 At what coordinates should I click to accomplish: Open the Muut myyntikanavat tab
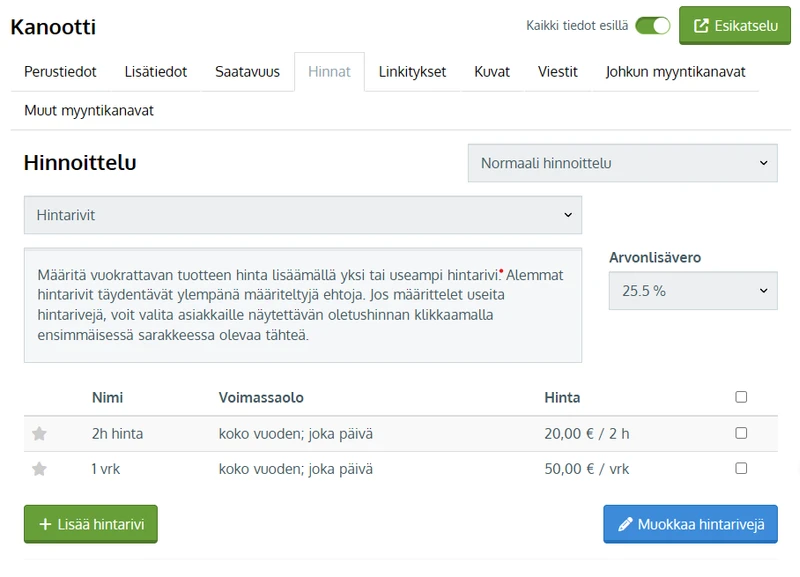coord(89,111)
